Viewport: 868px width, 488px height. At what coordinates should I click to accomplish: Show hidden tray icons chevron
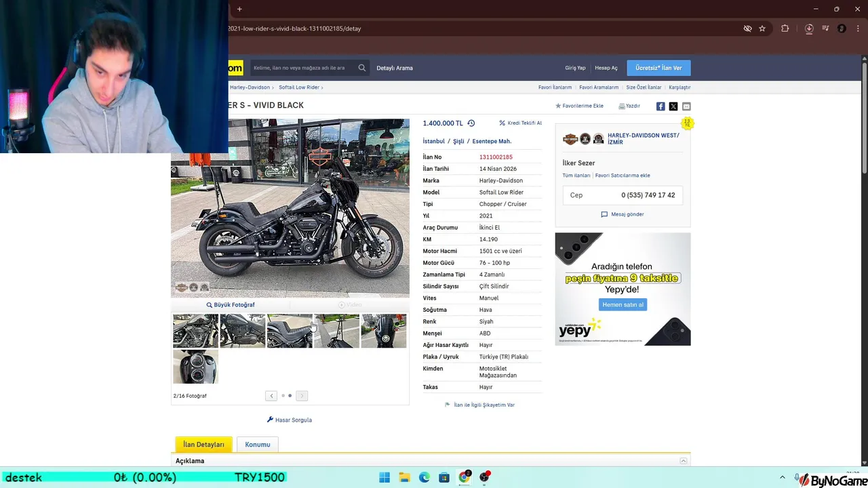coord(782,477)
